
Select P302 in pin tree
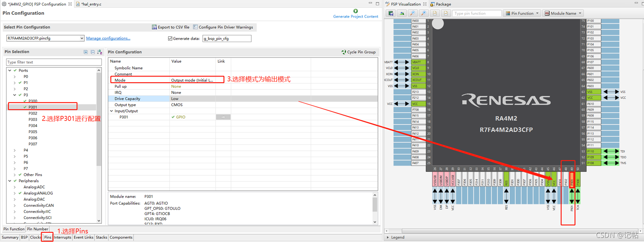click(33, 113)
